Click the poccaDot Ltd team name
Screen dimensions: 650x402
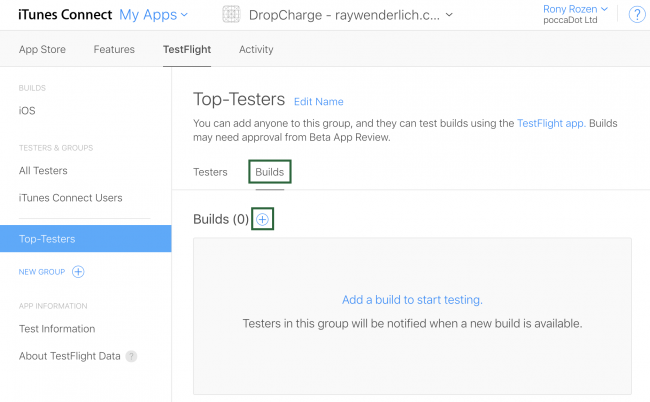(x=570, y=20)
